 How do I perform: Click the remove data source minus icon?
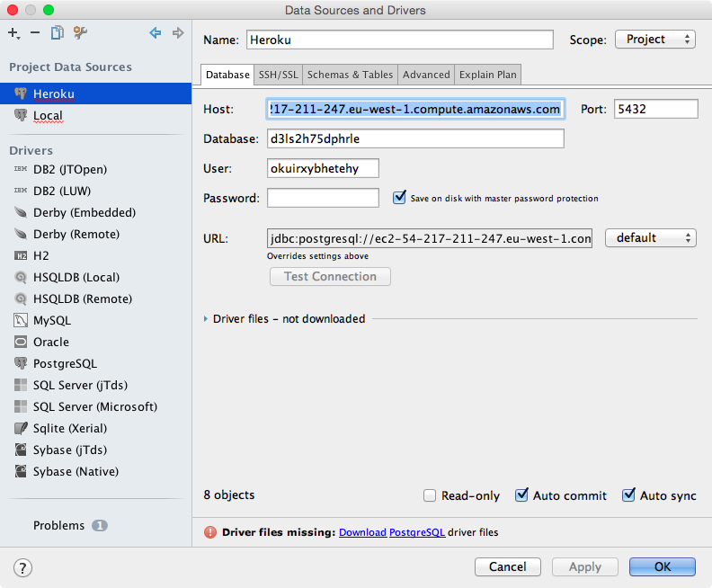click(35, 32)
